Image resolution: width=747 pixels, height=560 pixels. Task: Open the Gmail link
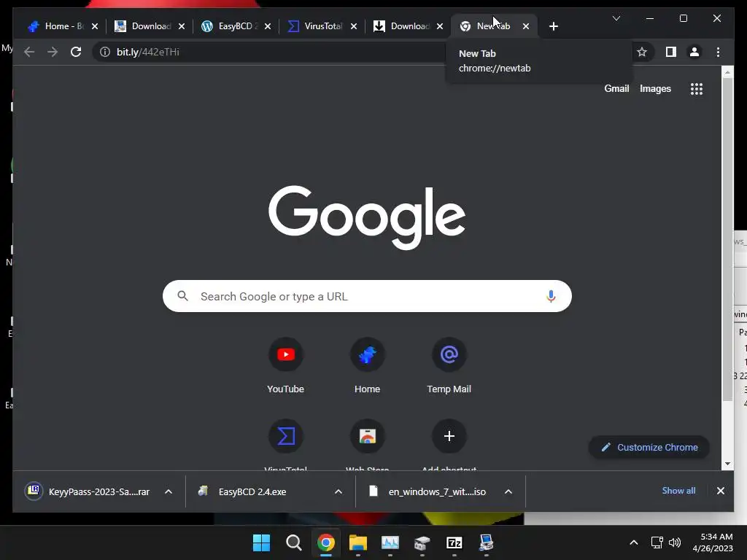[x=616, y=88]
